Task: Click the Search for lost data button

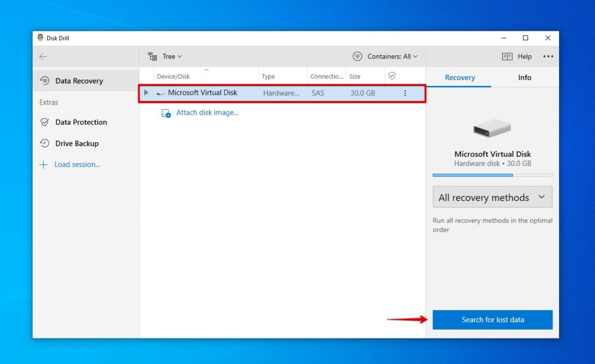Action: 492,319
